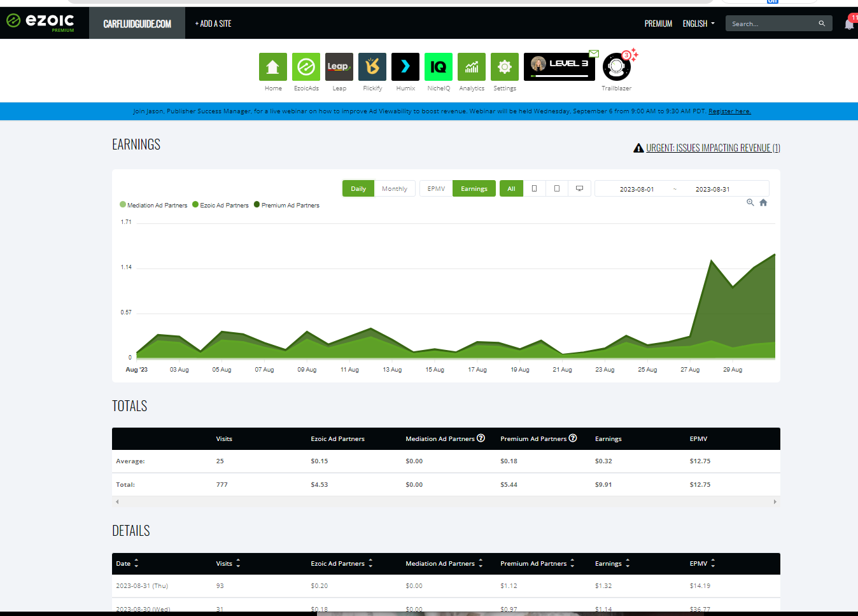Set start date 2023-08-01

636,189
